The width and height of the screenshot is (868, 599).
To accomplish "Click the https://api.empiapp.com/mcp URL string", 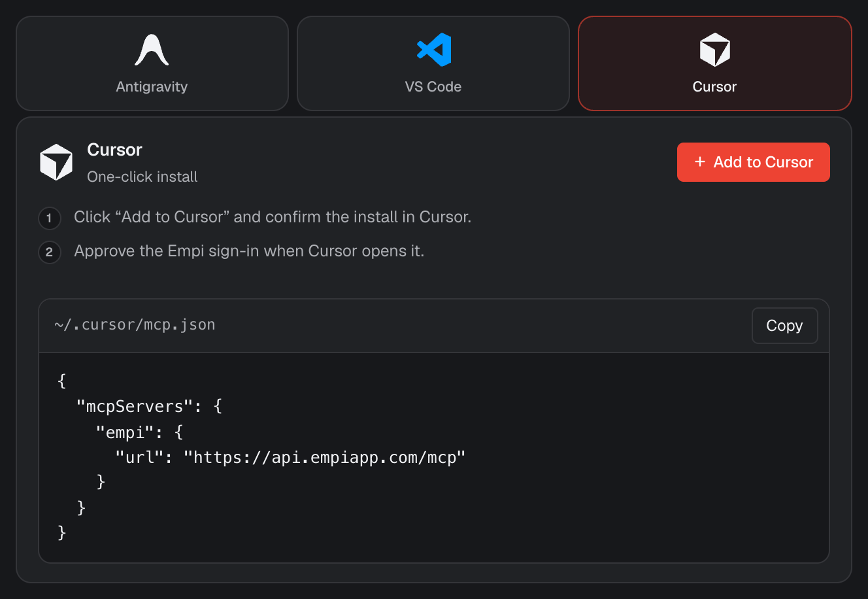I will click(x=325, y=457).
